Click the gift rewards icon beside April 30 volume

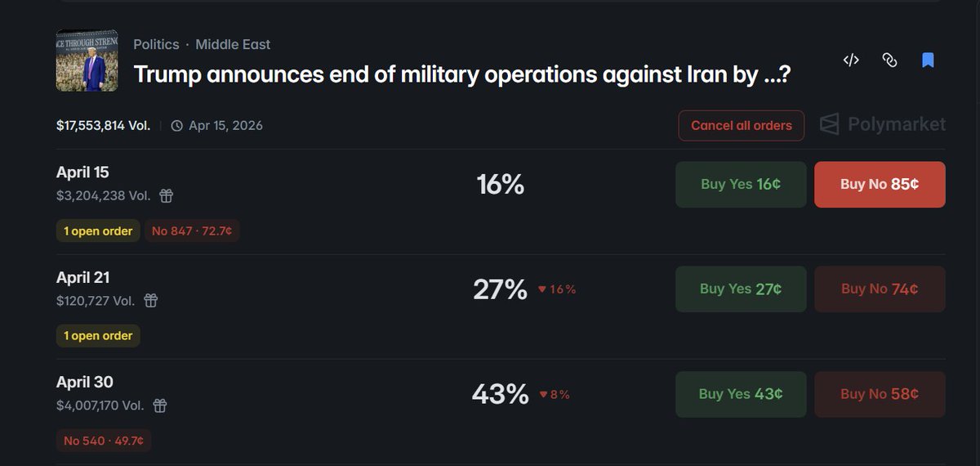point(160,406)
